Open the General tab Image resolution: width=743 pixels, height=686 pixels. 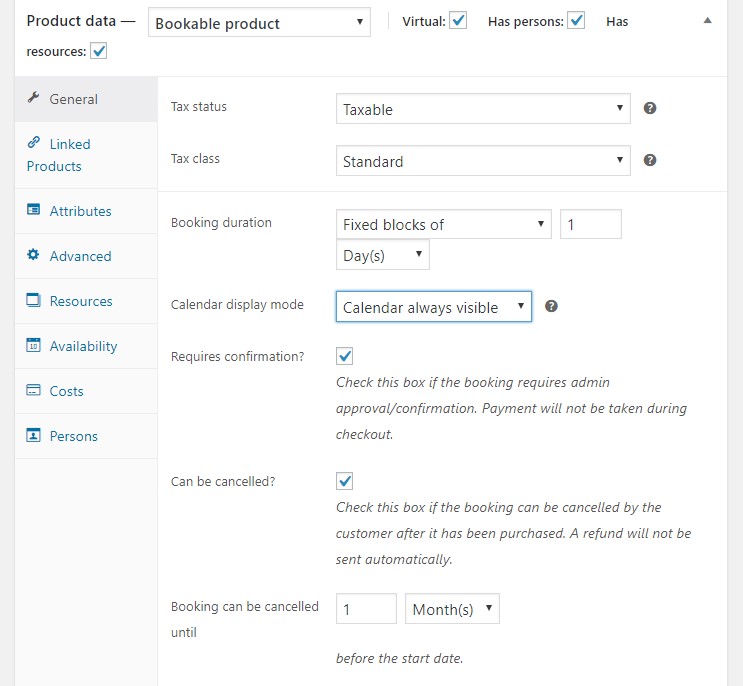click(x=86, y=99)
